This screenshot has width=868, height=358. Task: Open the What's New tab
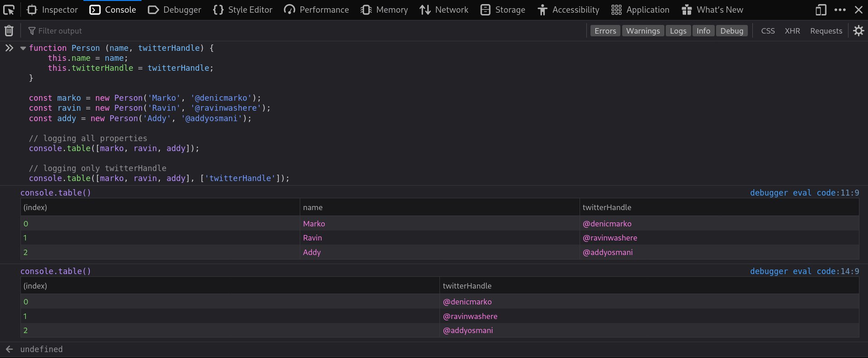click(x=712, y=10)
